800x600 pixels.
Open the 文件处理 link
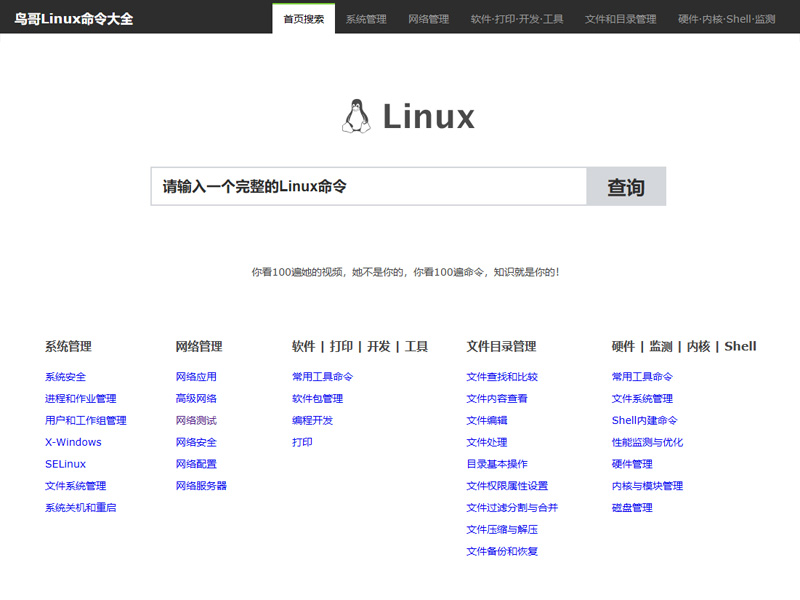487,442
